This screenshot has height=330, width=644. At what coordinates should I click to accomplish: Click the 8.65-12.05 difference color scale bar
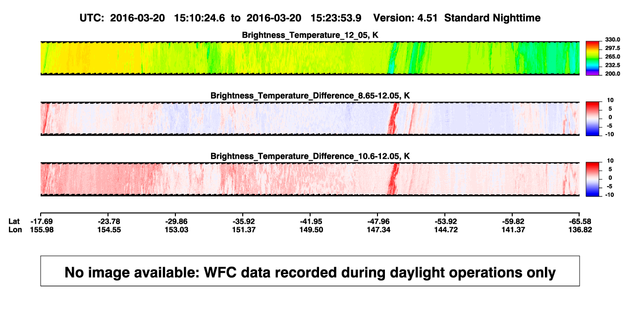pos(592,119)
